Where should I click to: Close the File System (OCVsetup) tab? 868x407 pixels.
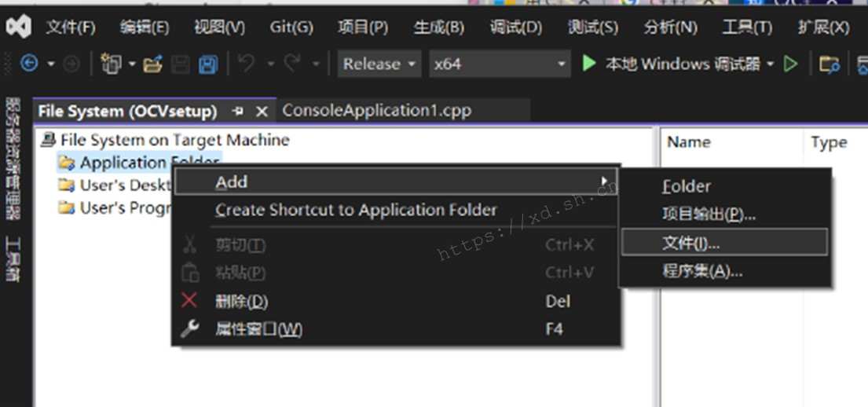click(262, 112)
